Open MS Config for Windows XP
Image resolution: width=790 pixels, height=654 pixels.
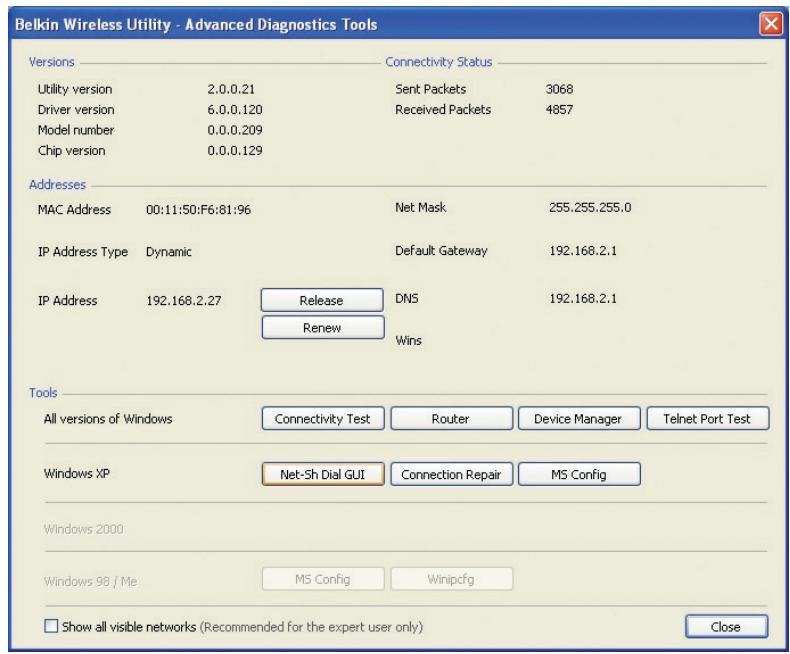click(579, 474)
